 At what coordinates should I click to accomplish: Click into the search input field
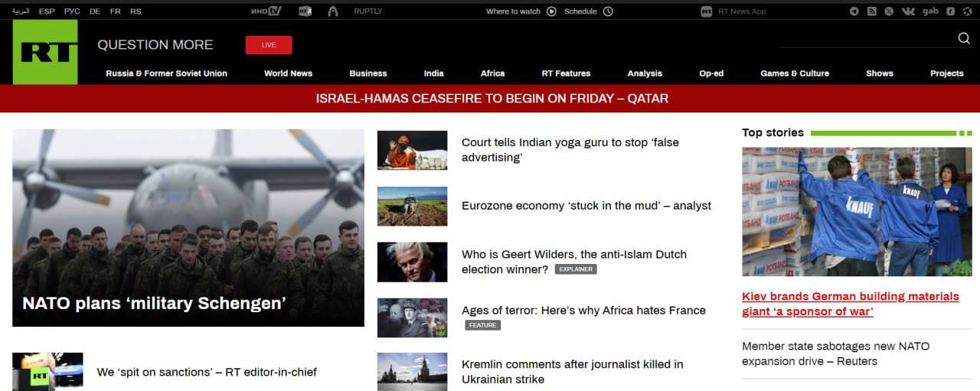coord(867,38)
